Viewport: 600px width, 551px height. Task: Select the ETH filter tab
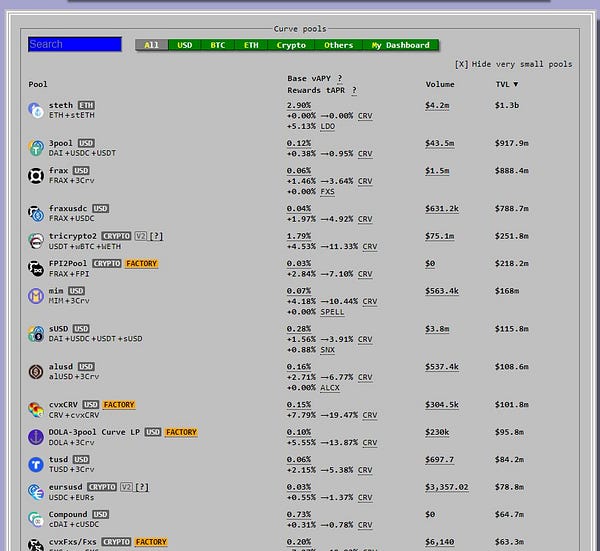click(x=251, y=45)
